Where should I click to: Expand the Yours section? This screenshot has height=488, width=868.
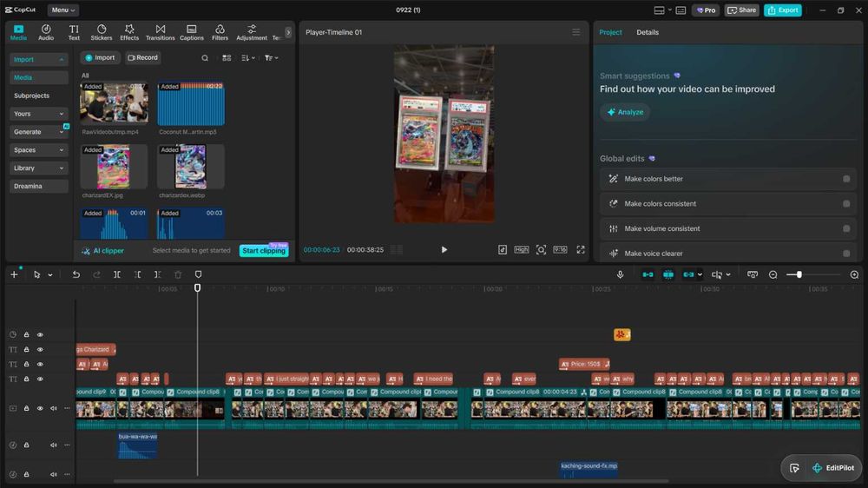pyautogui.click(x=38, y=114)
